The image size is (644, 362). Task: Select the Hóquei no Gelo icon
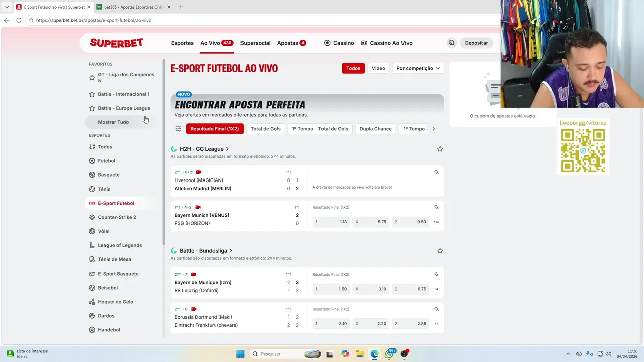coord(92,302)
